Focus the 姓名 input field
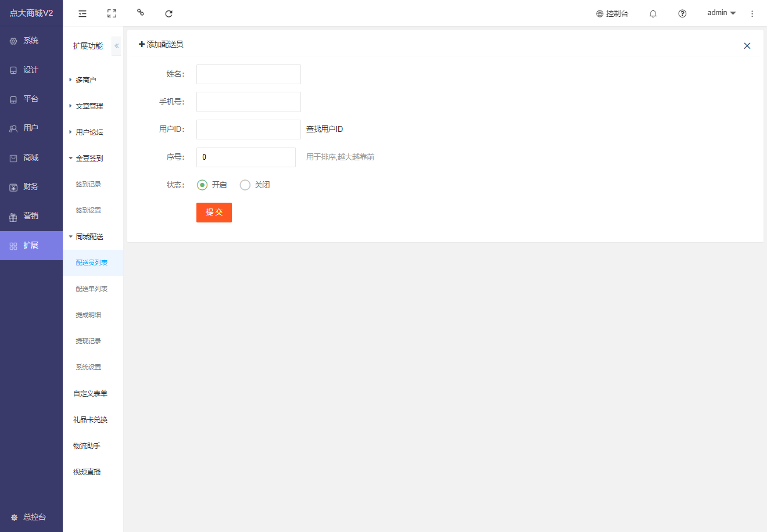This screenshot has width=767, height=532. (x=249, y=74)
